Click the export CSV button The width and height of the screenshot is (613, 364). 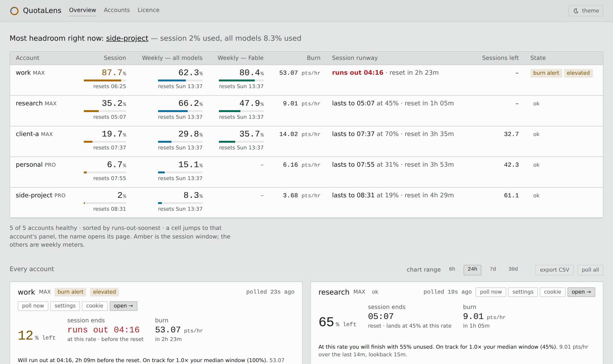pos(554,270)
